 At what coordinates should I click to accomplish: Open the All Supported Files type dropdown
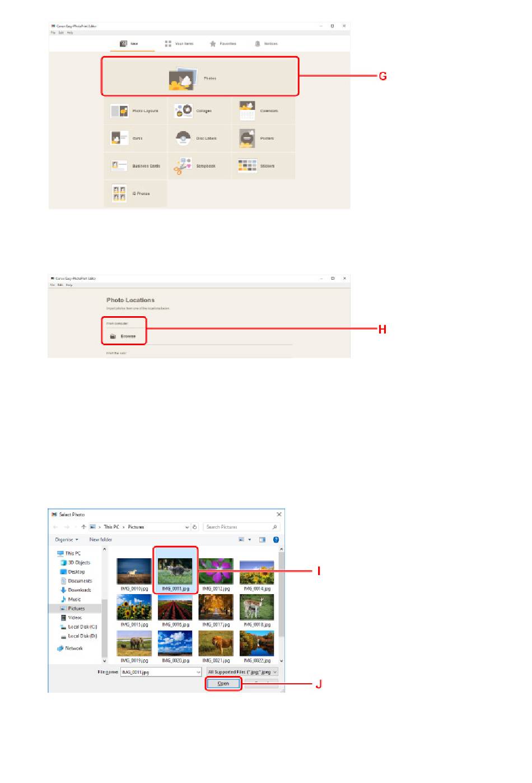click(242, 671)
